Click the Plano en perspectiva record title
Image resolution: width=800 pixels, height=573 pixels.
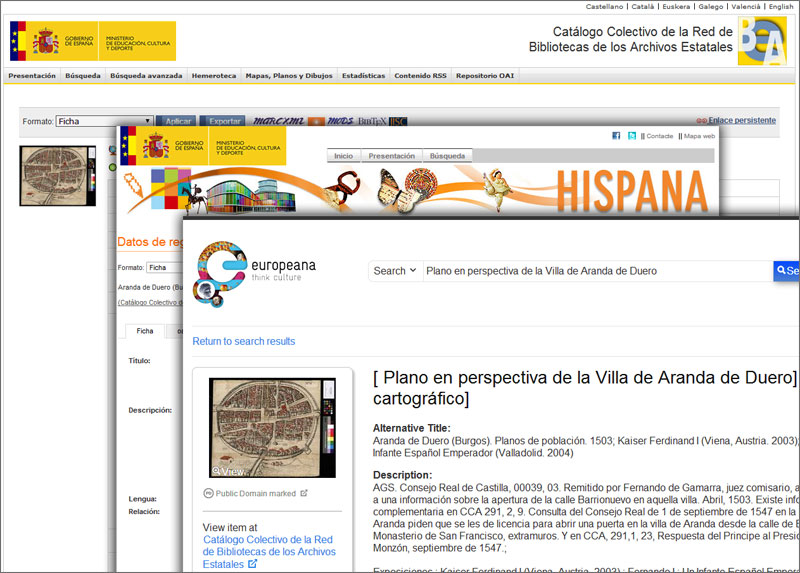(585, 388)
